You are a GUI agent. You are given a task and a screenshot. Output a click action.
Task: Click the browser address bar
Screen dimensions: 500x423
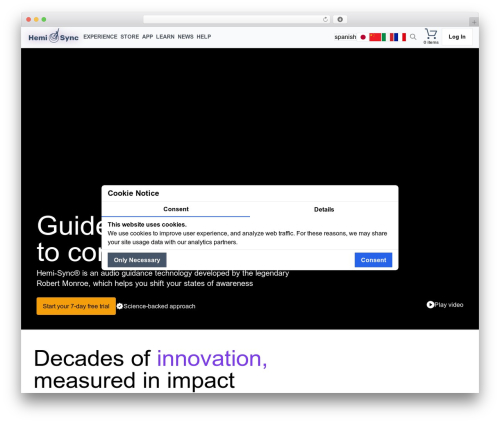point(237,19)
